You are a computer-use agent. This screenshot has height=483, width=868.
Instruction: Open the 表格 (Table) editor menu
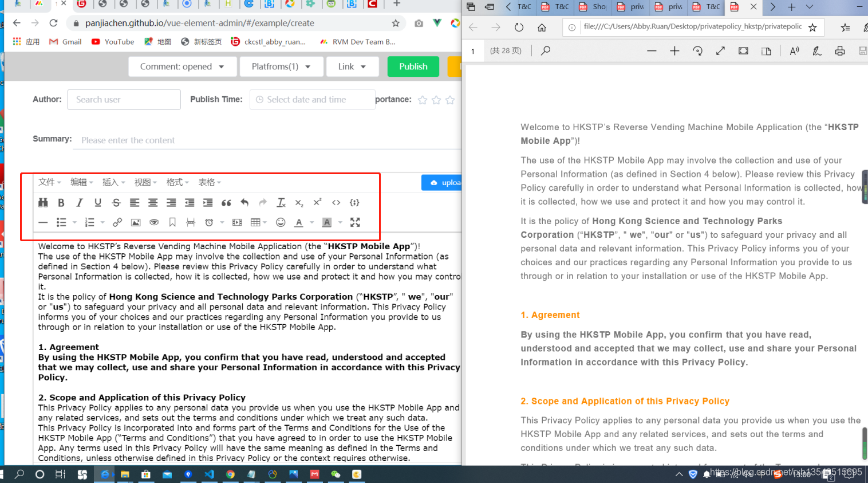[210, 182]
